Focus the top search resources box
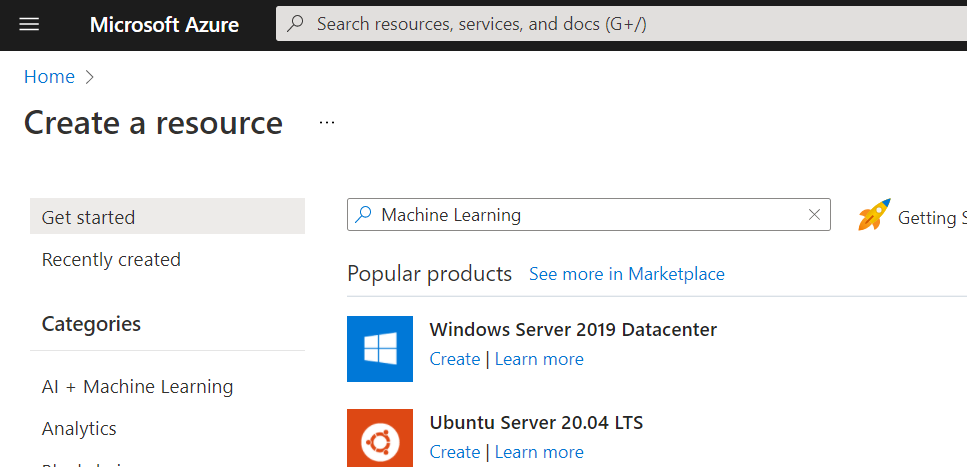Viewport: 967px width, 467px height. 621,24
